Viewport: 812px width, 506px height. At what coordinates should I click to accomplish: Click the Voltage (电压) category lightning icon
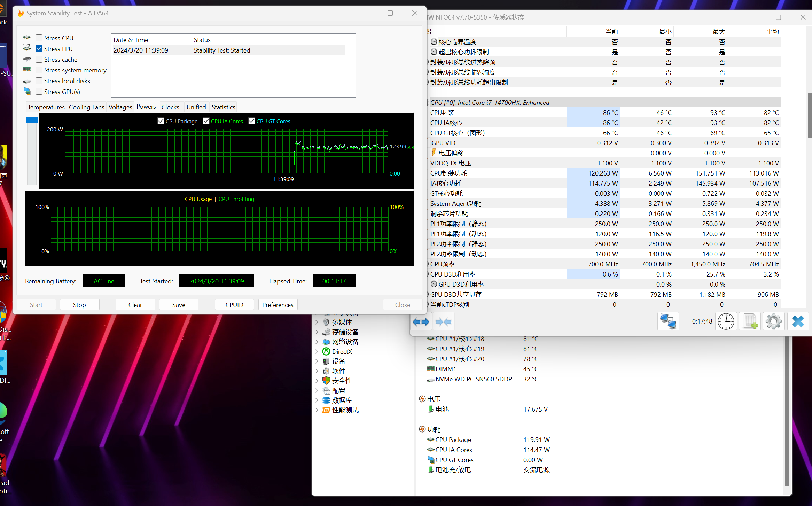pyautogui.click(x=422, y=399)
